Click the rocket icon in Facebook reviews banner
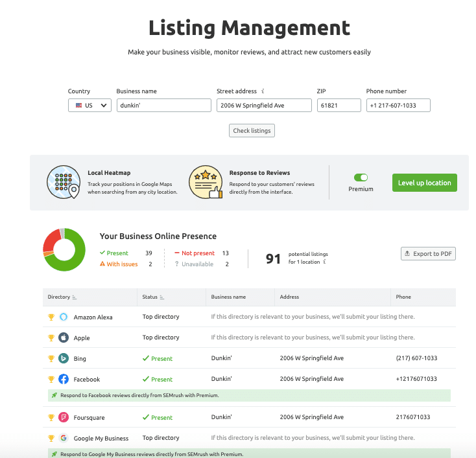Viewport: 476px width, 458px height. pos(54,395)
